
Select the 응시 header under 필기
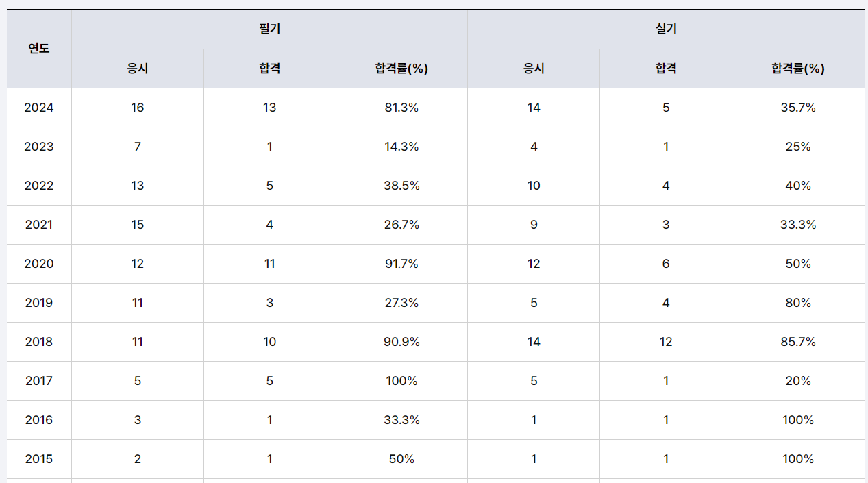pyautogui.click(x=138, y=69)
